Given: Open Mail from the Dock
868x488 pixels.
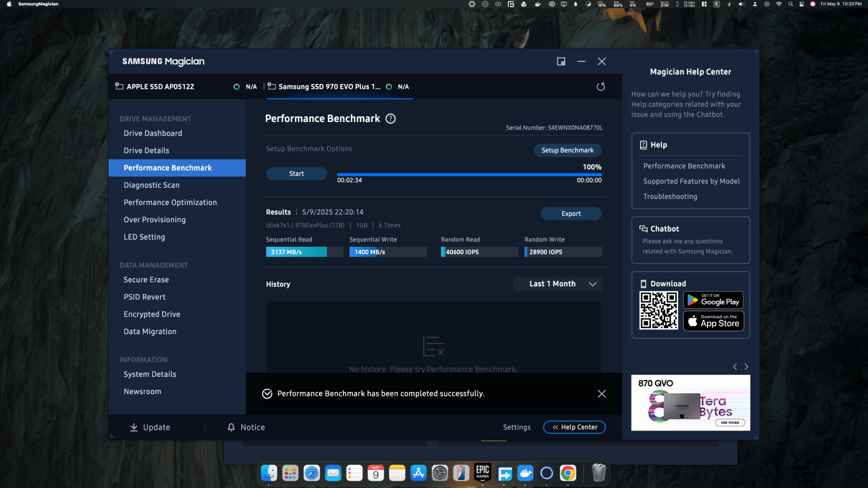Looking at the screenshot, I should pyautogui.click(x=333, y=473).
